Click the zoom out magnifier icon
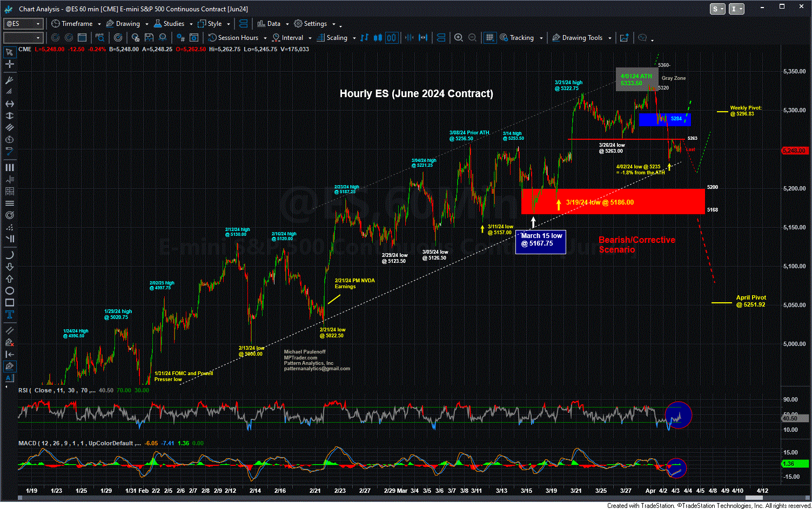Viewport: 812px width, 509px height. tap(472, 38)
